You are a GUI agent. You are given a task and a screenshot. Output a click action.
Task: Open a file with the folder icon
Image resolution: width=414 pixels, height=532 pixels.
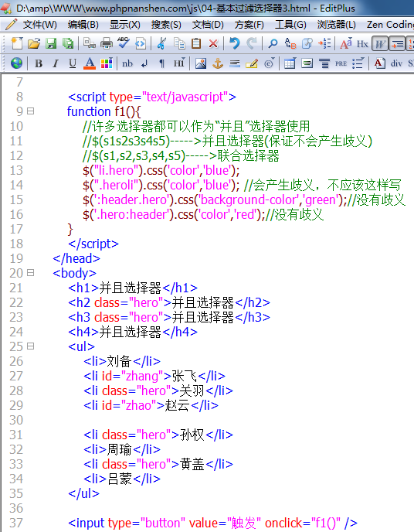pos(34,43)
